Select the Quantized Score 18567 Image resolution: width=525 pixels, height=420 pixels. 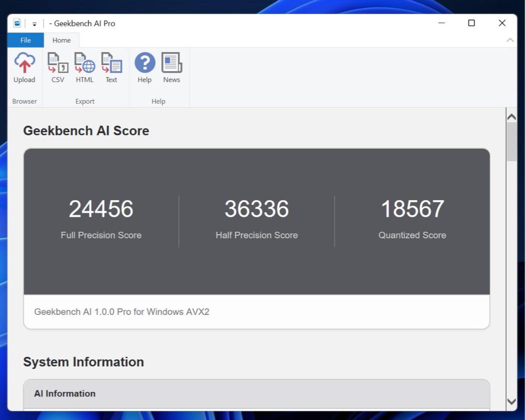coord(412,210)
